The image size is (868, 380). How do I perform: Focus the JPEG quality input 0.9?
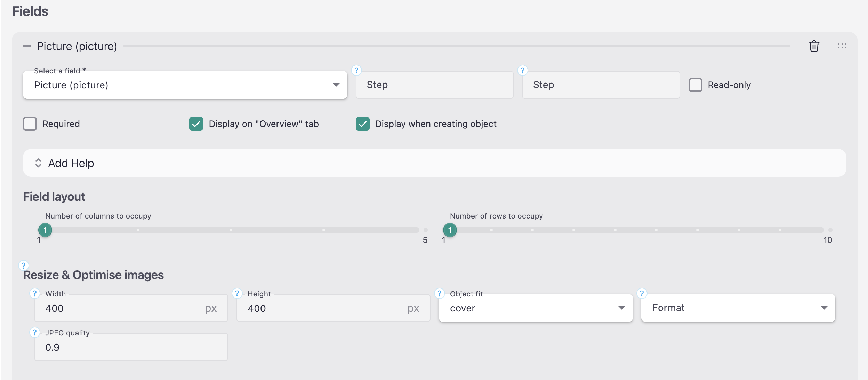pos(131,347)
